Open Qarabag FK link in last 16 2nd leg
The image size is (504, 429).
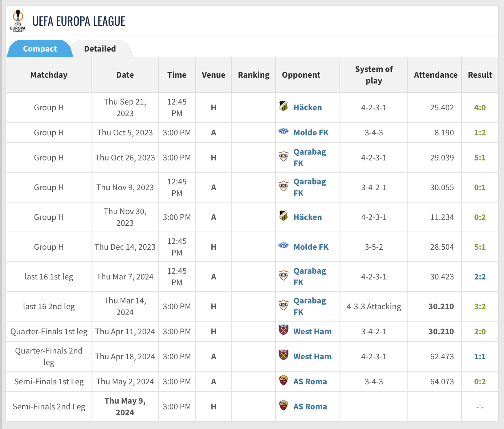tap(310, 306)
